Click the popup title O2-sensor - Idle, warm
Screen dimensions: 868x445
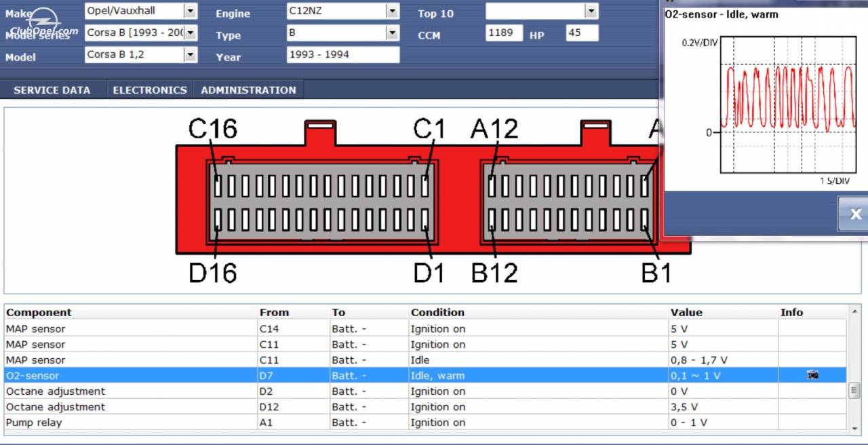pyautogui.click(x=722, y=14)
